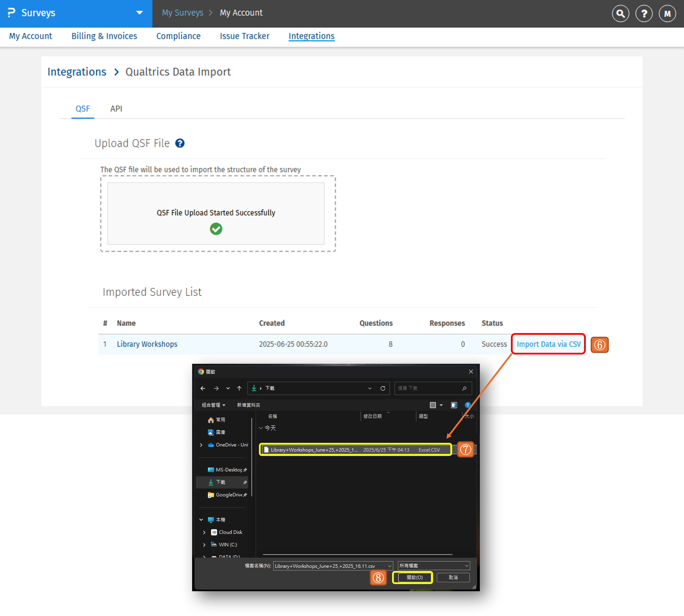Viewport: 684px width, 616px height.
Task: Toggle the preview pane icon in dialog
Action: [454, 405]
